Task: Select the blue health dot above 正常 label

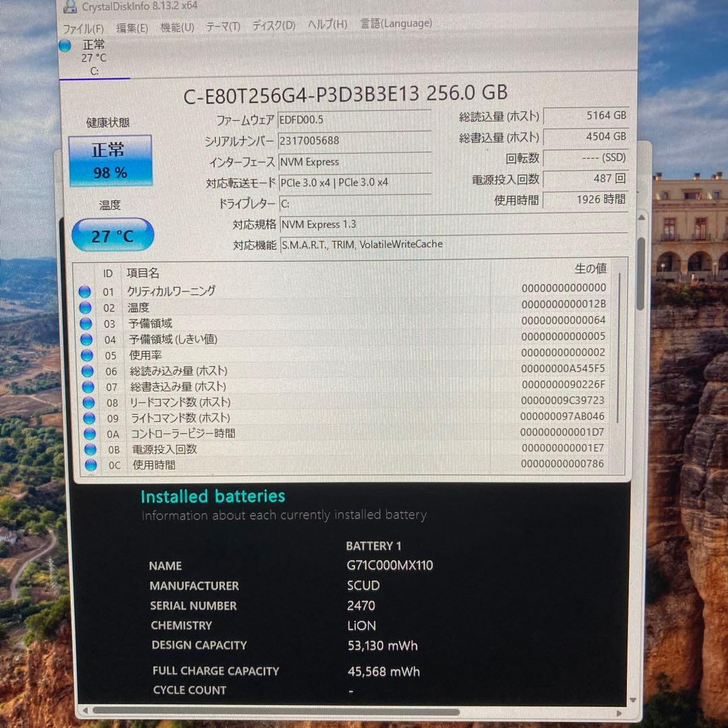Action: pyautogui.click(x=64, y=45)
